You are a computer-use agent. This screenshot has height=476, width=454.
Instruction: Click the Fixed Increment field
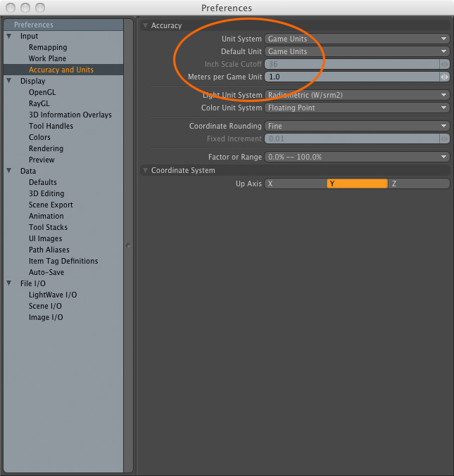[x=352, y=139]
